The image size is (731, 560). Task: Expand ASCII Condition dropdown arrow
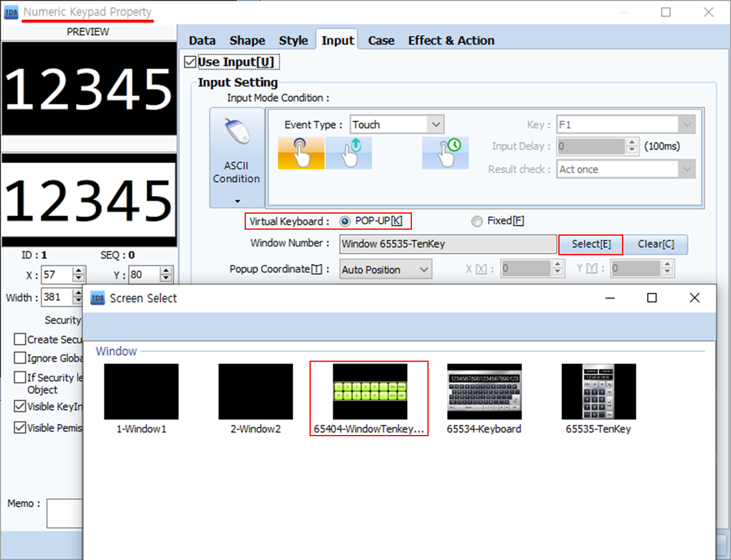[x=236, y=201]
